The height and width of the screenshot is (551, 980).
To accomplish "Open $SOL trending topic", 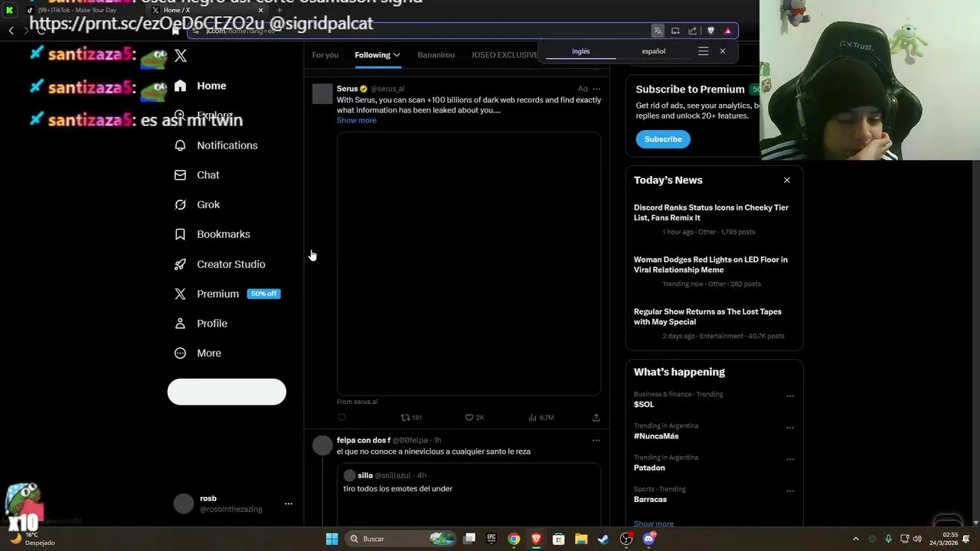I will point(644,404).
